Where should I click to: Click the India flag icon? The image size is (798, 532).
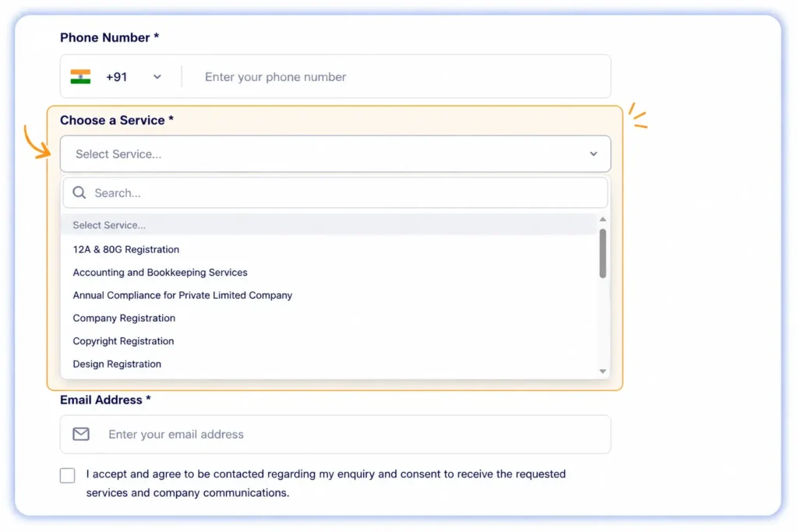(x=80, y=77)
